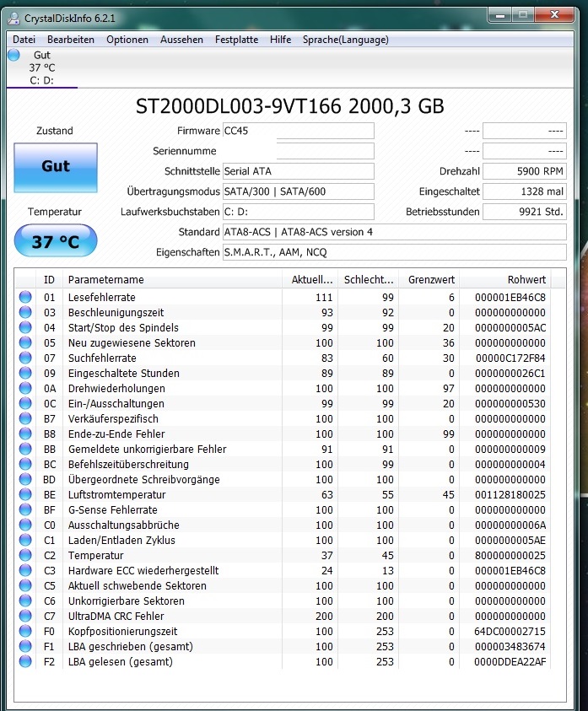Click the Rohwert column header
Viewport: 588px width, 711px height.
[x=505, y=280]
